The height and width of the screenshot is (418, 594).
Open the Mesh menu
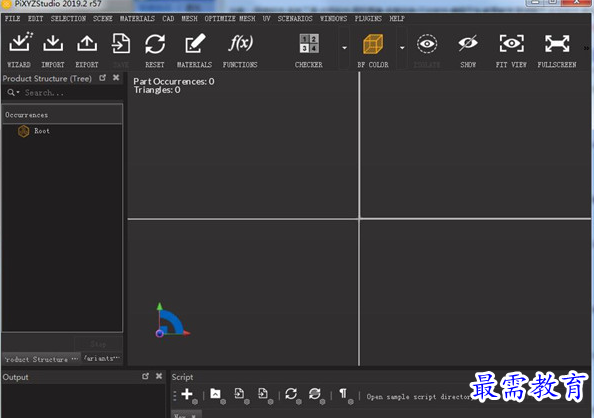189,19
